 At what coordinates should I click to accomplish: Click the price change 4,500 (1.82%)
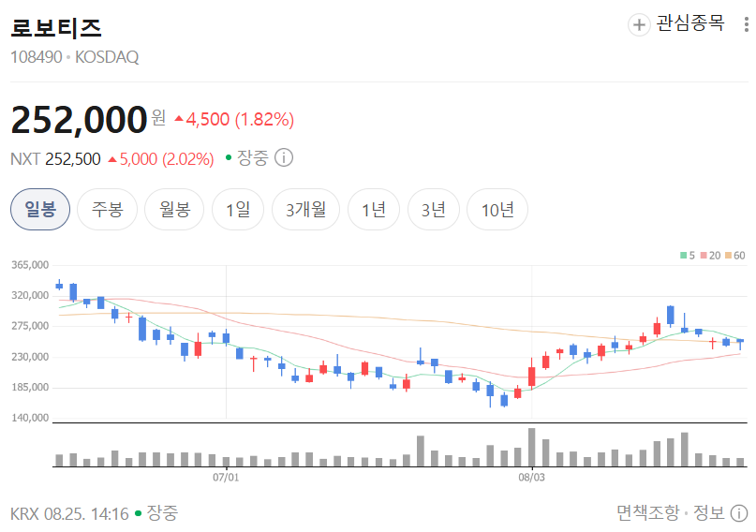tap(234, 119)
